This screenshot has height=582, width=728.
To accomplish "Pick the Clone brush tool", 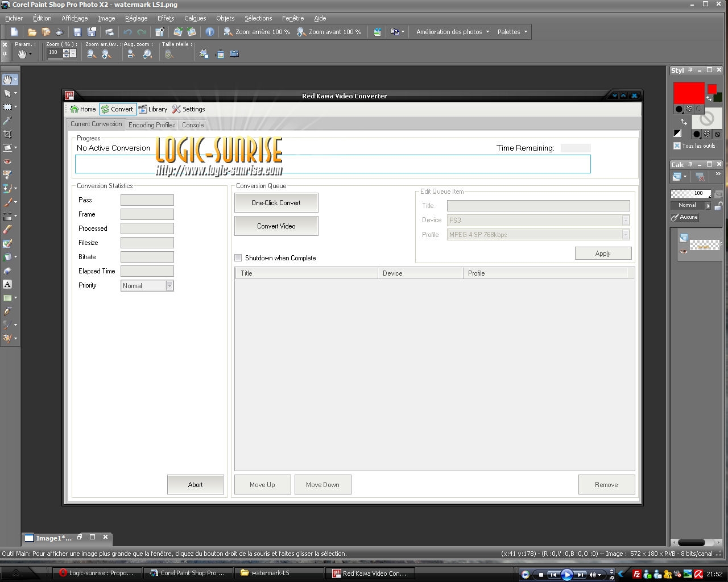I will [x=7, y=188].
